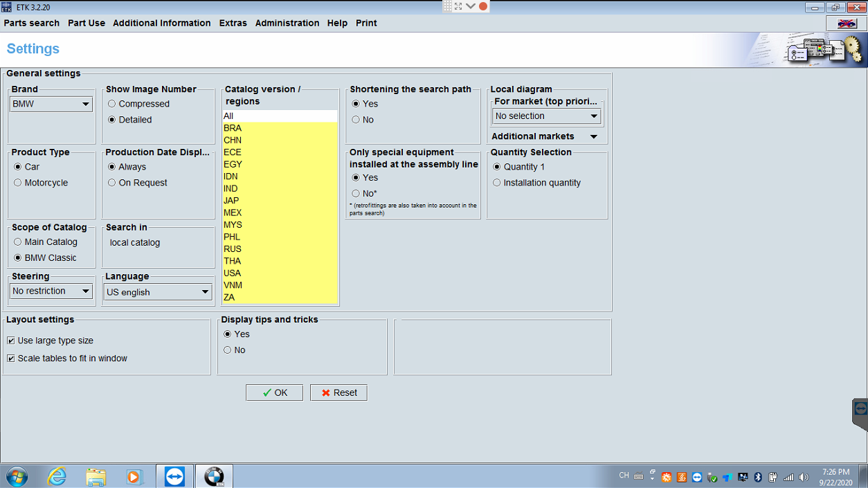Open the Steering dropdown

click(51, 291)
